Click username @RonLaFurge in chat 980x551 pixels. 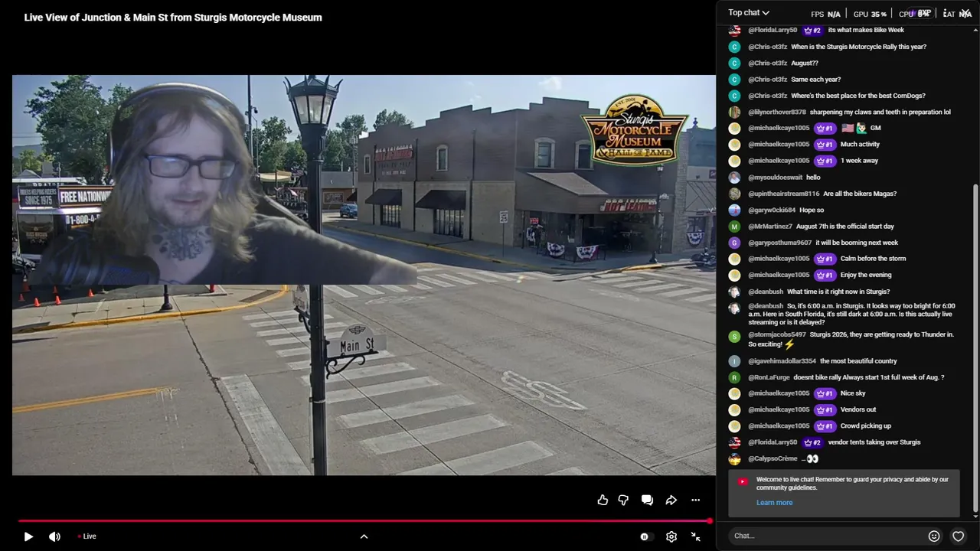(769, 377)
